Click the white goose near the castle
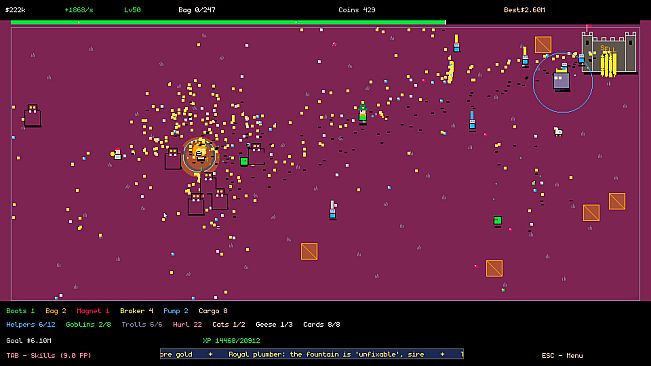651x366 pixels. coord(558,132)
